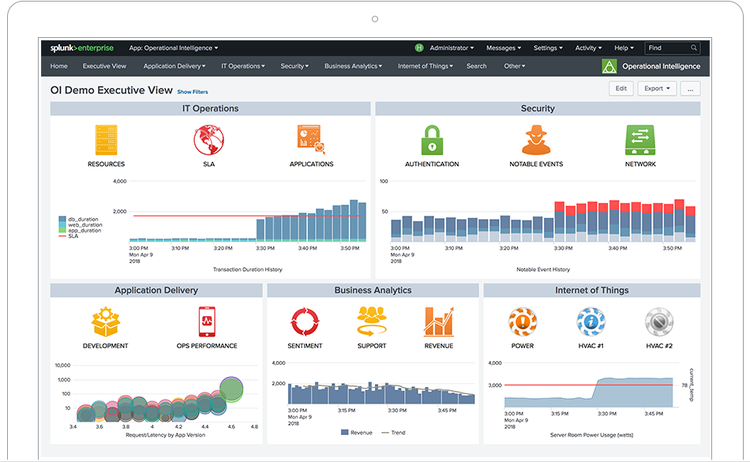Click the Ops Performance phone icon
750x462 pixels.
(x=208, y=322)
